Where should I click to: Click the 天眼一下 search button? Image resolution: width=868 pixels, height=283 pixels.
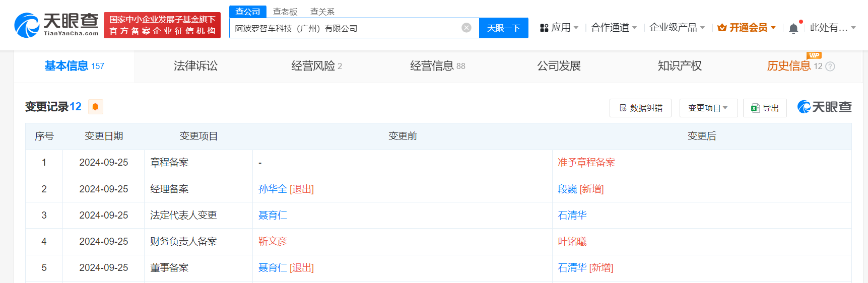pyautogui.click(x=503, y=28)
